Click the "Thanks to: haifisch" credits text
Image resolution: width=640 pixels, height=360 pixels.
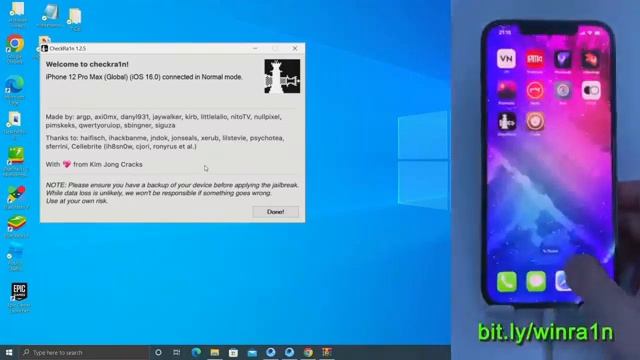click(165, 142)
